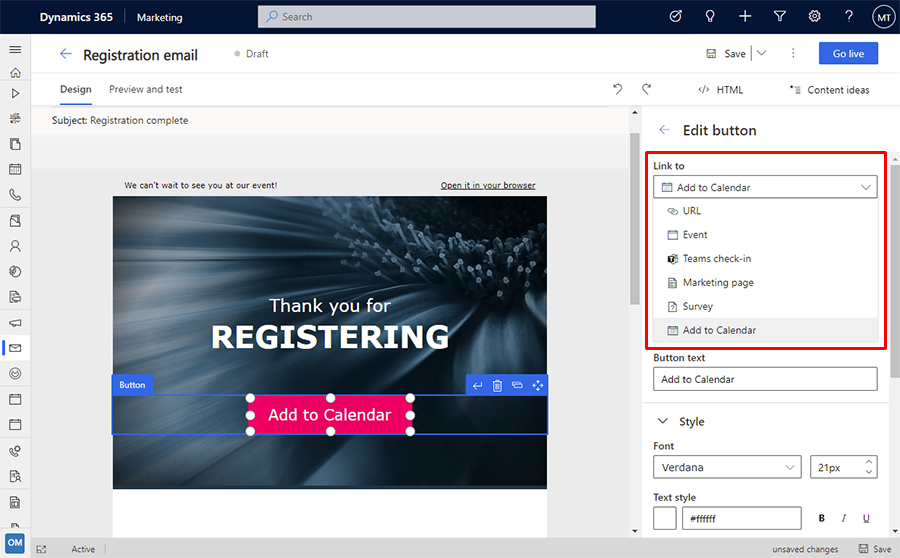The image size is (900, 558).
Task: Select Event in Link to list
Action: pos(765,235)
